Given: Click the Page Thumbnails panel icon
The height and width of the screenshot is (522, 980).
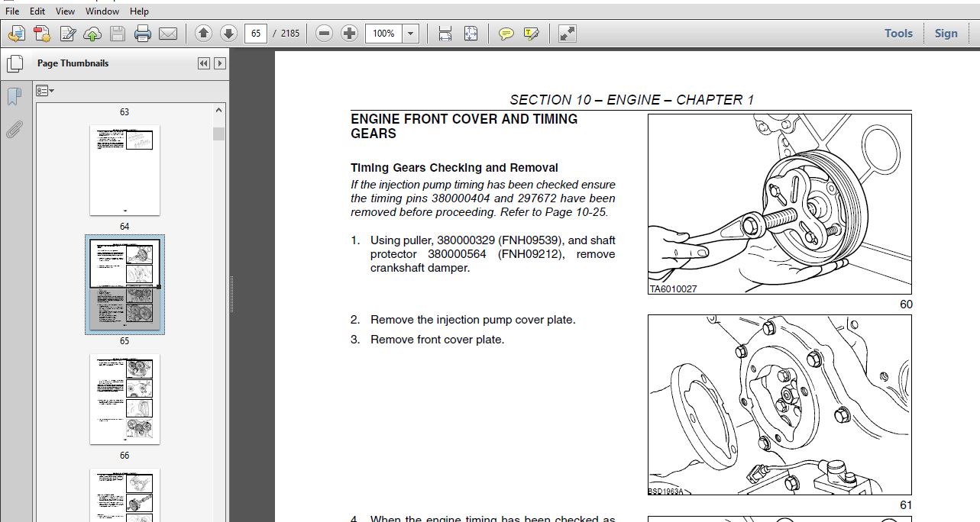Looking at the screenshot, I should coord(14,64).
